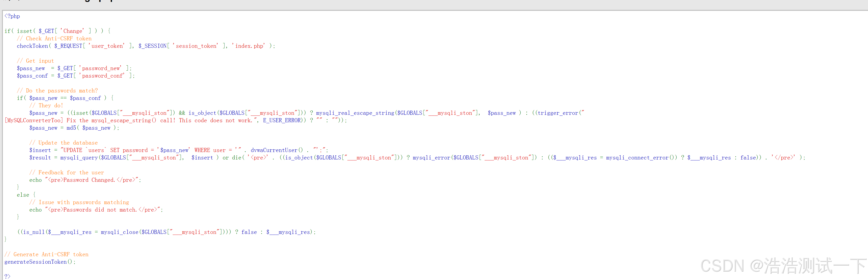This screenshot has height=280, width=868.
Task: Click the mysqli_real_escape_string call
Action: point(355,113)
